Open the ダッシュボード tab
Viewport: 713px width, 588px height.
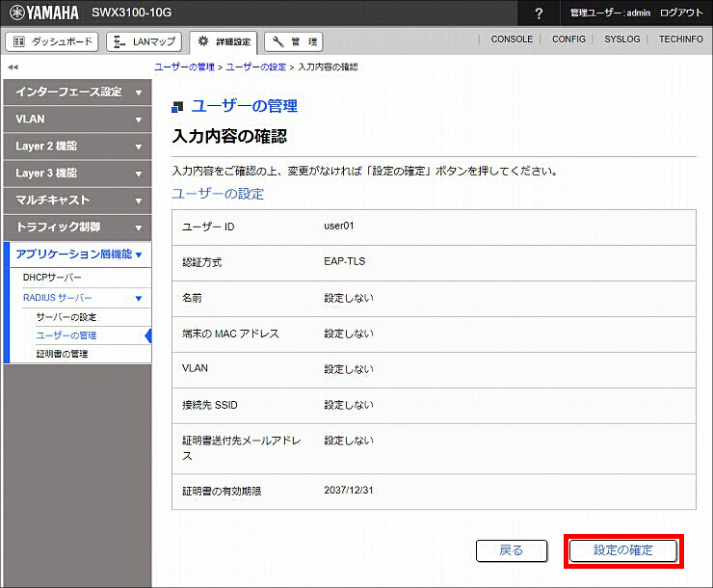pyautogui.click(x=52, y=41)
